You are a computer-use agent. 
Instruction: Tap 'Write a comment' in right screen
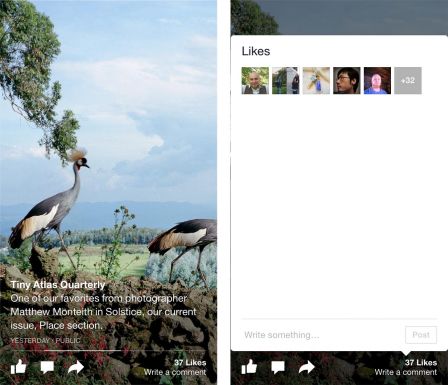tap(406, 372)
